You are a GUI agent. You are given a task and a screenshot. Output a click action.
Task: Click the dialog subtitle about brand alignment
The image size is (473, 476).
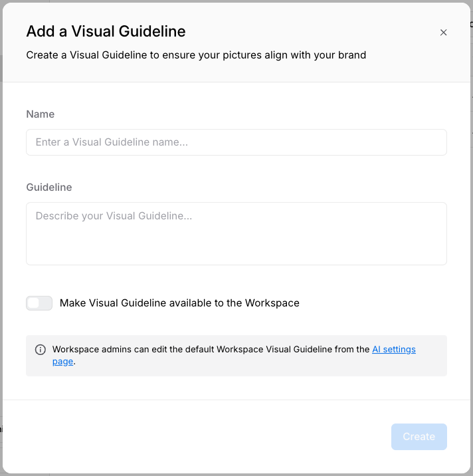(196, 55)
